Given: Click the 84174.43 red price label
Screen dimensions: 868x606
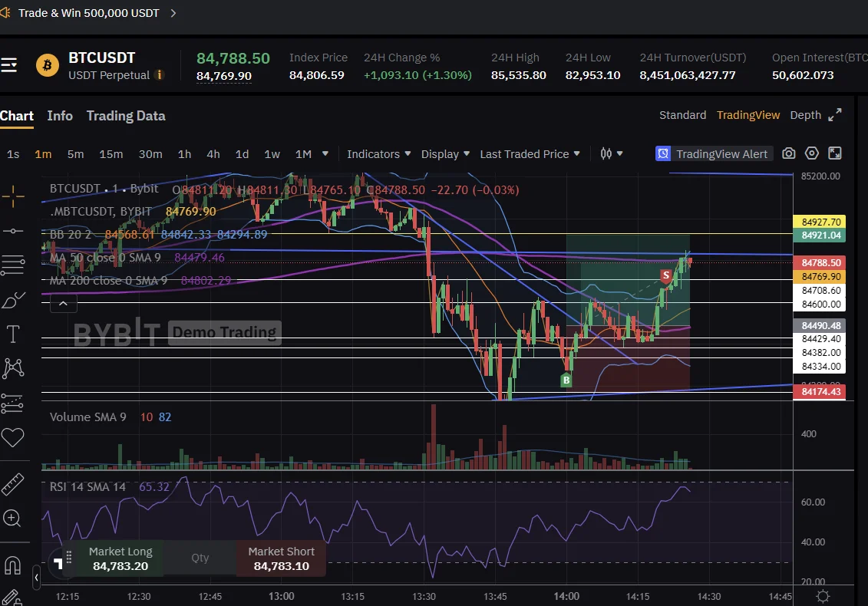Looking at the screenshot, I should pos(820,392).
